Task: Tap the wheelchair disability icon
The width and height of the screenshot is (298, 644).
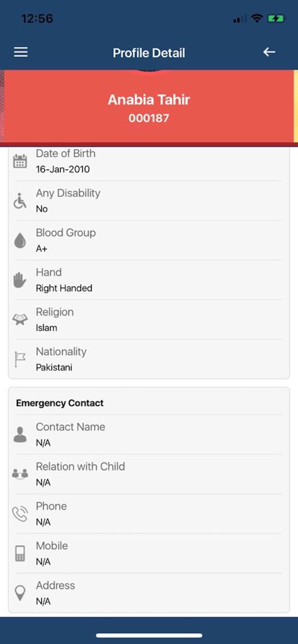Action: point(20,201)
